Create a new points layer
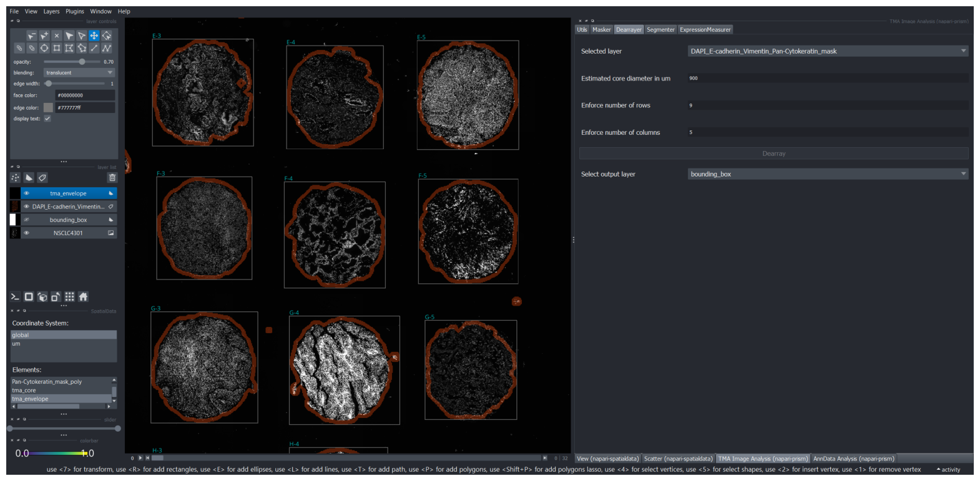This screenshot has width=980, height=481. (x=15, y=178)
